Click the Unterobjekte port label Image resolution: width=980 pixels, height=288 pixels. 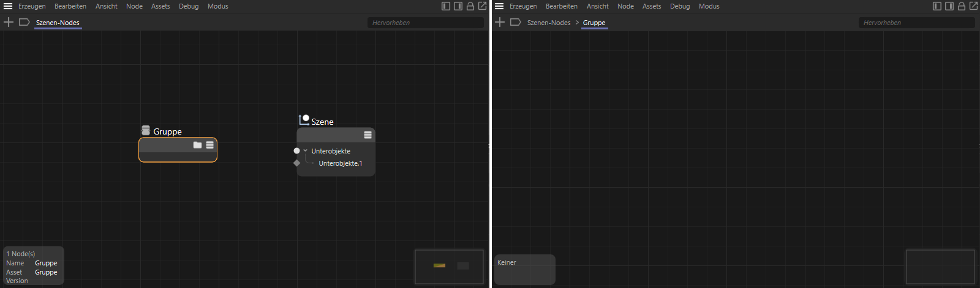pos(331,151)
